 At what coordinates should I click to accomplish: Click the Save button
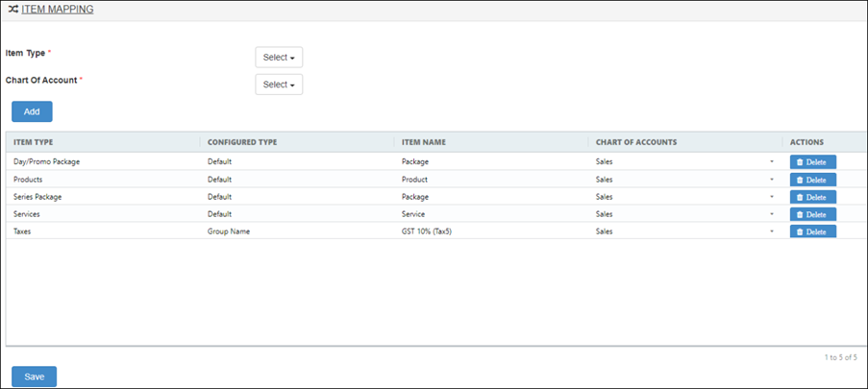click(x=35, y=377)
